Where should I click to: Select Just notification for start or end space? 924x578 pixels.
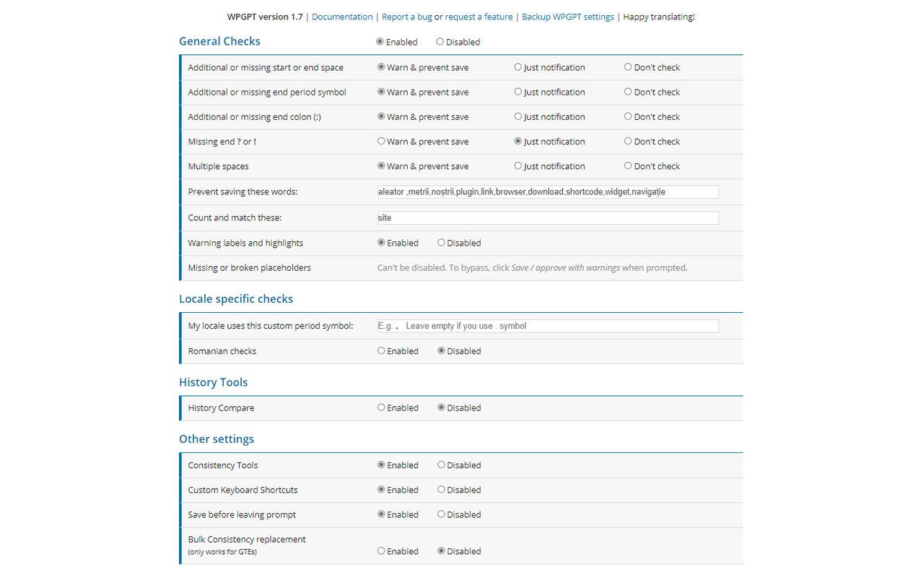pyautogui.click(x=518, y=66)
